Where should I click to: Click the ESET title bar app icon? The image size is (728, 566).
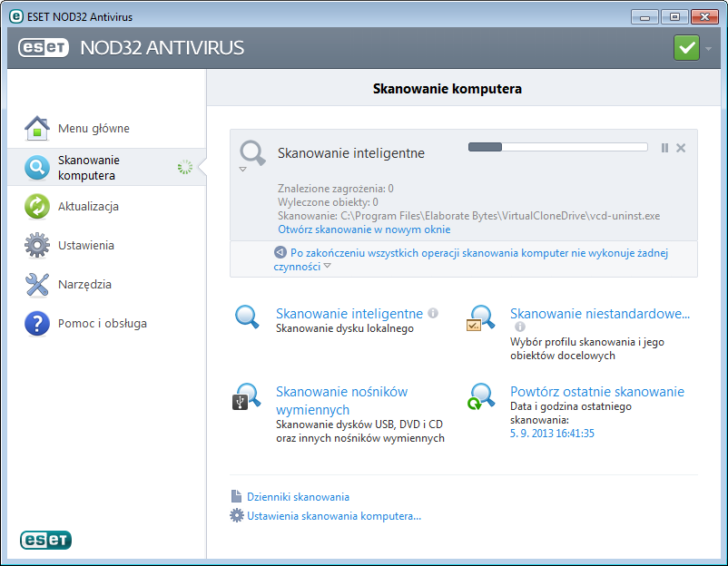pos(15,16)
